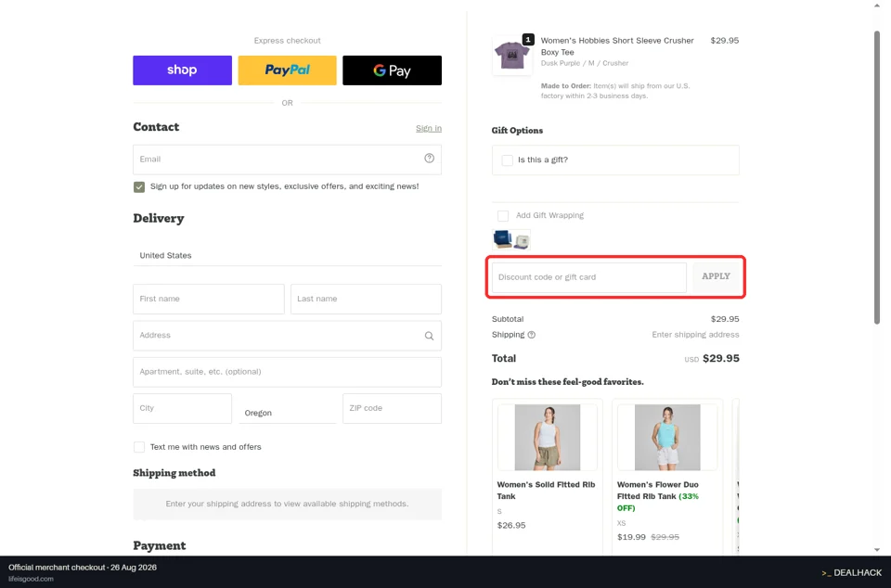Screen dimensions: 891x588
Task: Click the City field
Action: (183, 408)
